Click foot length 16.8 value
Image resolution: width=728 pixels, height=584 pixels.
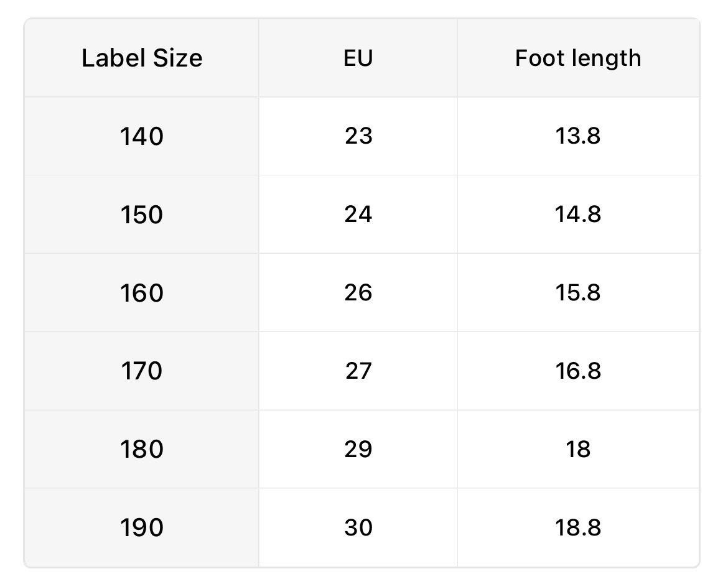tap(578, 371)
